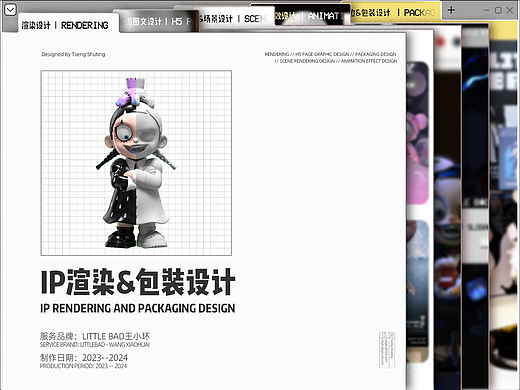520x390 pixels.
Task: Add a new tab with plus icon
Action: 451,10
